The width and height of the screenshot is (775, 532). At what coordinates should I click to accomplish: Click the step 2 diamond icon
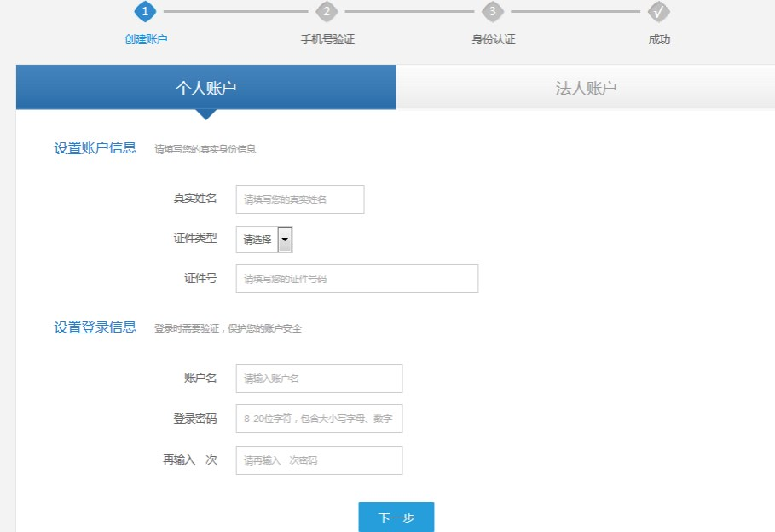[x=327, y=11]
